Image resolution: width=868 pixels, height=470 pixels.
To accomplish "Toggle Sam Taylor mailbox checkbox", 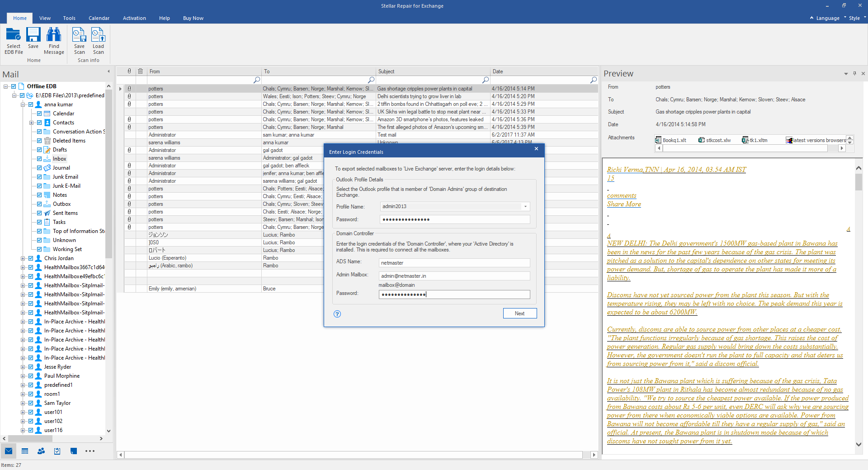I will tap(31, 403).
